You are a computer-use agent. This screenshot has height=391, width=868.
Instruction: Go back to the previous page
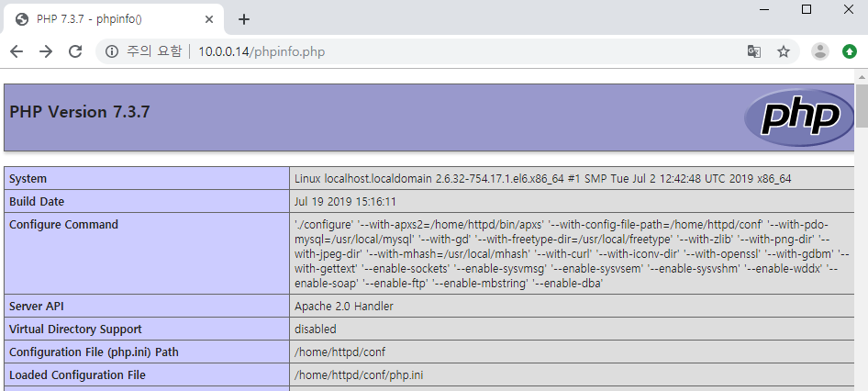coord(17,51)
